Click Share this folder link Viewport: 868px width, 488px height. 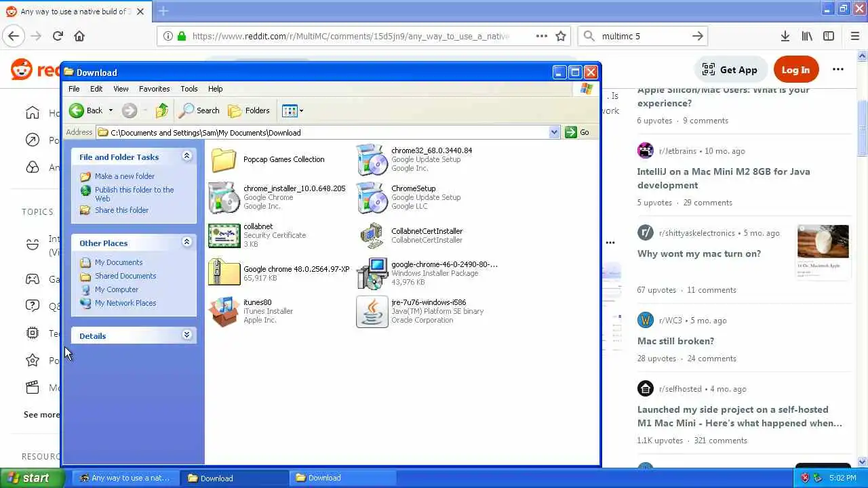pyautogui.click(x=121, y=210)
